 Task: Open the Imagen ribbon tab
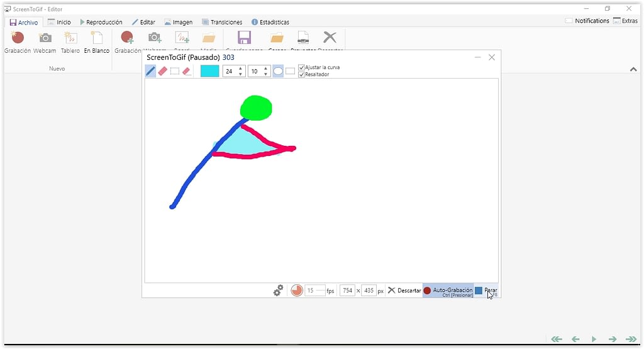coord(178,22)
